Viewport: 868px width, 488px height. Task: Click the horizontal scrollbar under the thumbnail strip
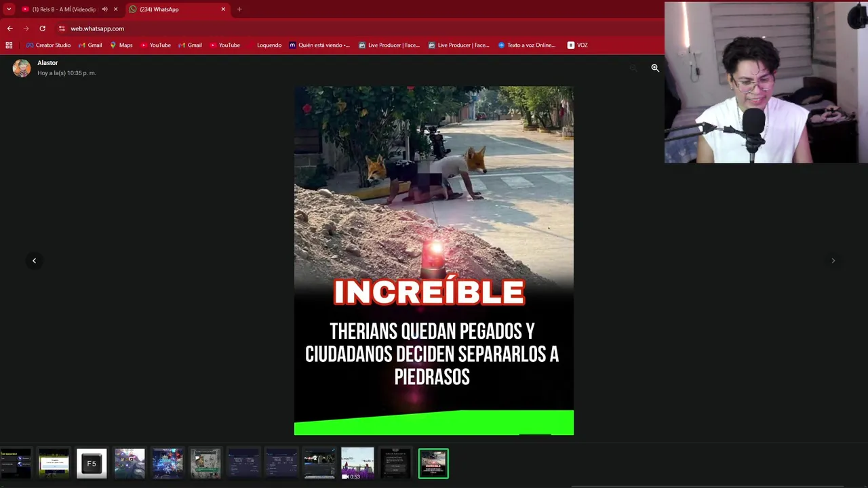[709, 485]
